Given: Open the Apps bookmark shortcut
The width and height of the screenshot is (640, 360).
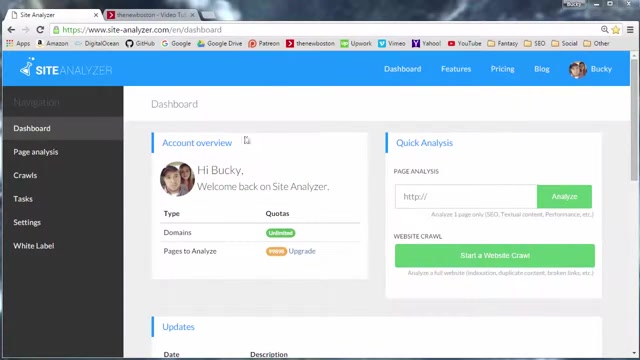Looking at the screenshot, I should 18,43.
